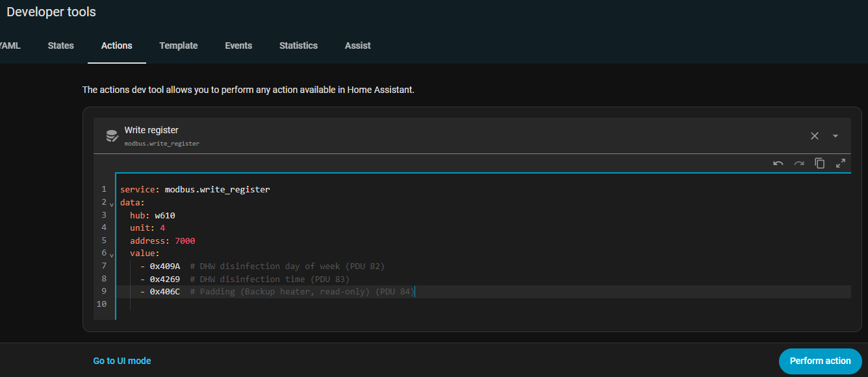This screenshot has height=377, width=868.
Task: Open the action picker dropdown arrow
Action: (836, 136)
